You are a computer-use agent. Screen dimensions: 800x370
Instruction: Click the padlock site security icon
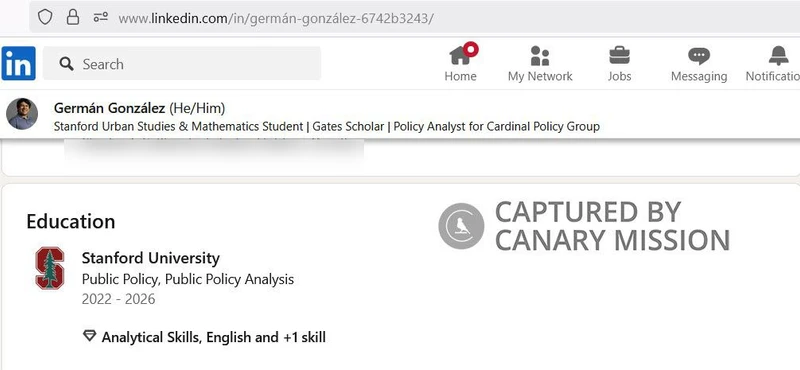click(x=73, y=17)
